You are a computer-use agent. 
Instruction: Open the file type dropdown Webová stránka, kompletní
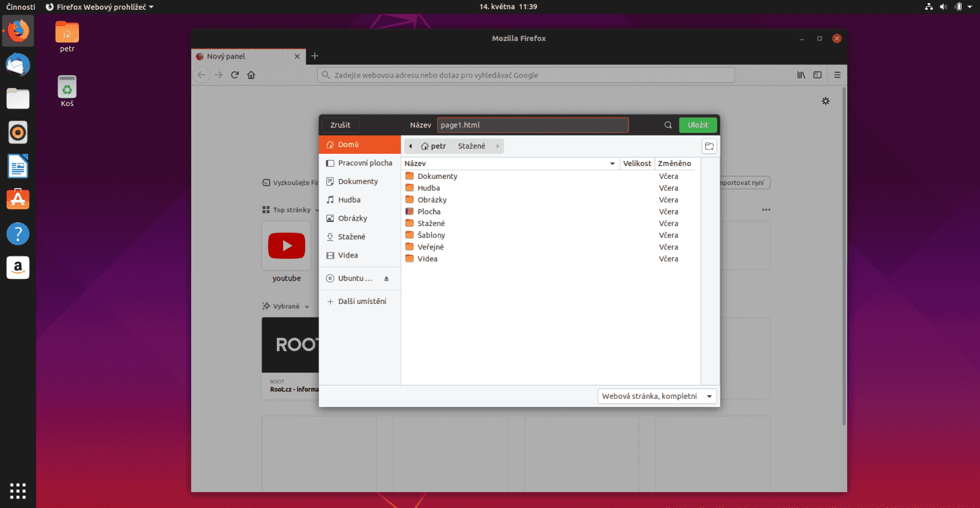point(657,396)
